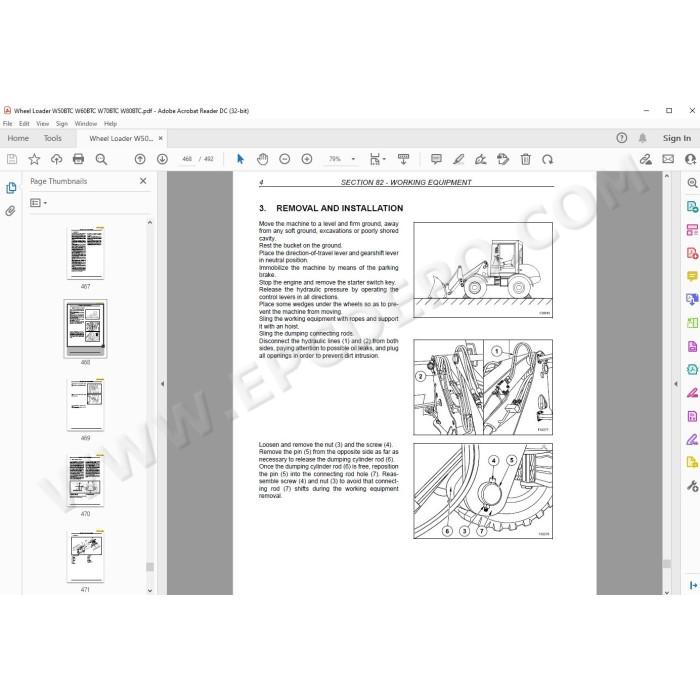Open the Comment tool in right pane
This screenshot has height=700, width=700.
(x=692, y=276)
